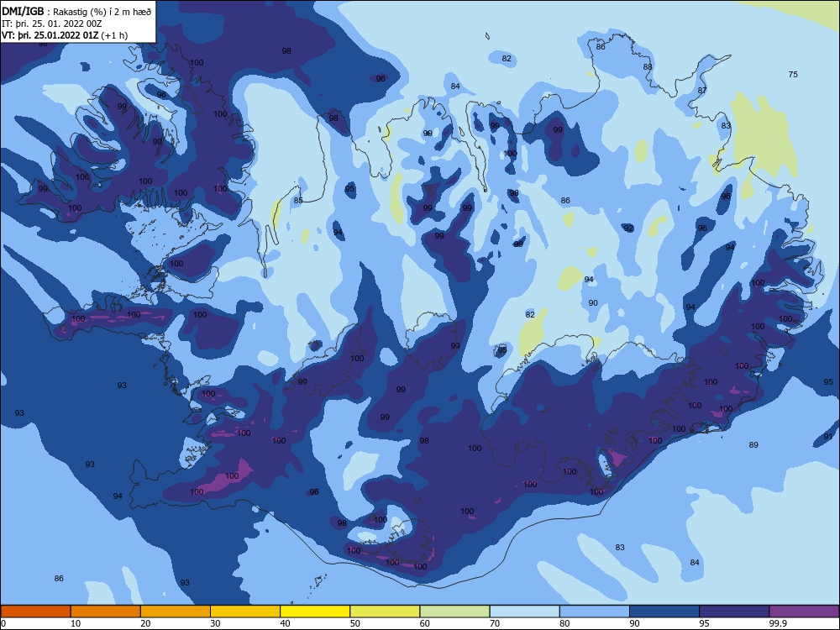Click the light orange 20–30 legend swatch
840x630 pixels.
tap(176, 612)
